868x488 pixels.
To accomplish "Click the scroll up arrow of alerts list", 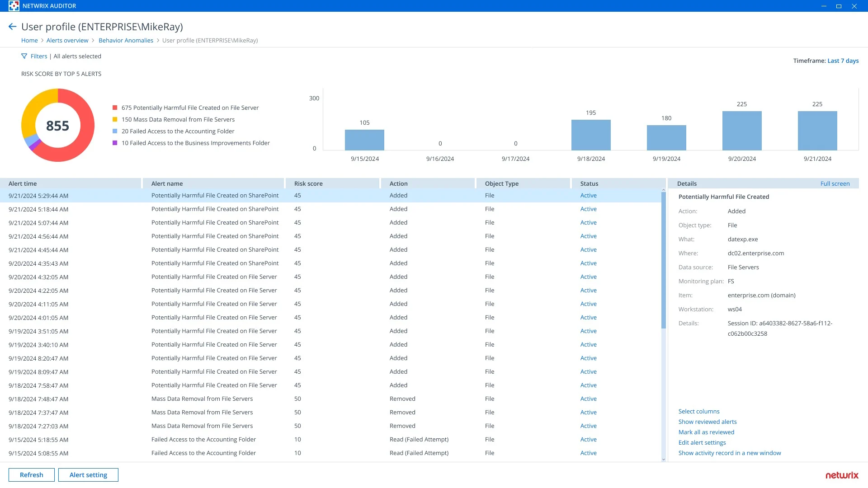I will (x=664, y=190).
